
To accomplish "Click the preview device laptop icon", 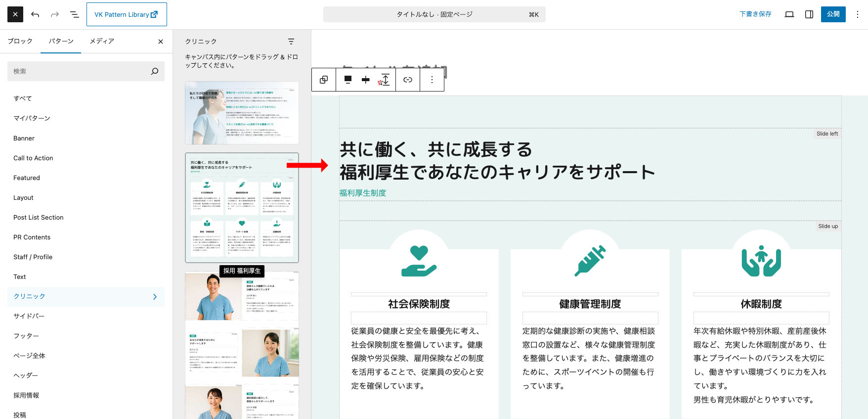I will coord(789,14).
